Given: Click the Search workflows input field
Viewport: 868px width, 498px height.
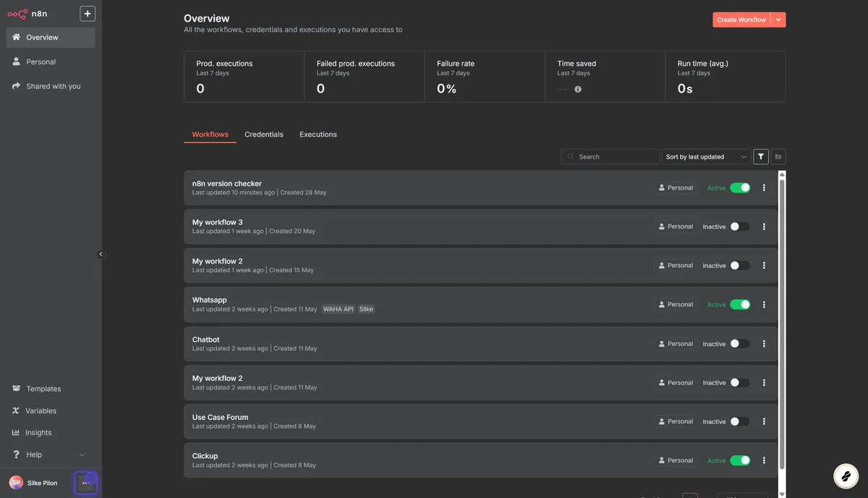Looking at the screenshot, I should (610, 156).
